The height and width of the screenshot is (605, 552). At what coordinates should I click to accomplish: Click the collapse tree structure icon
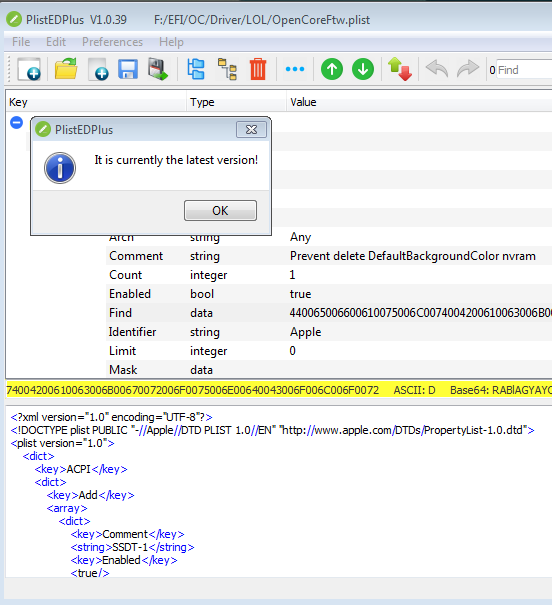click(x=227, y=69)
